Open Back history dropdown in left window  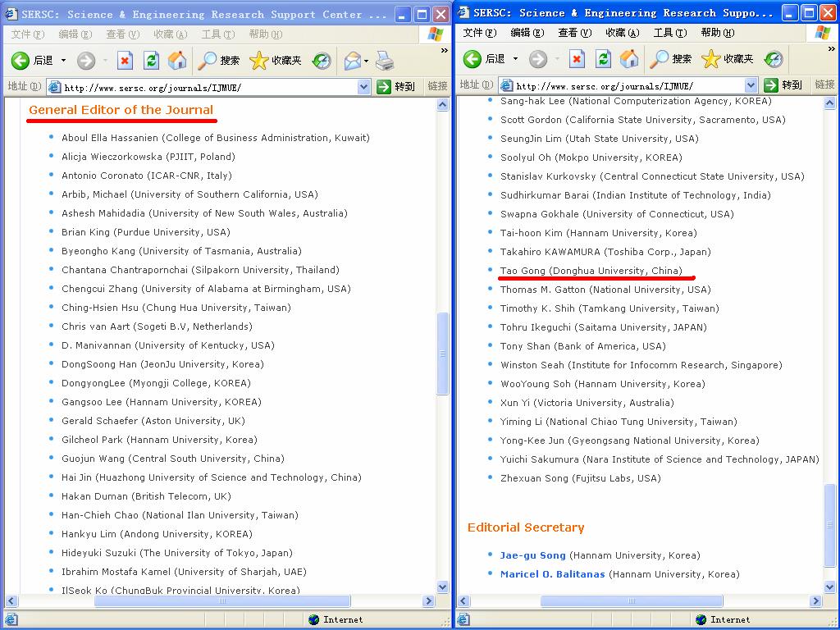(x=64, y=61)
